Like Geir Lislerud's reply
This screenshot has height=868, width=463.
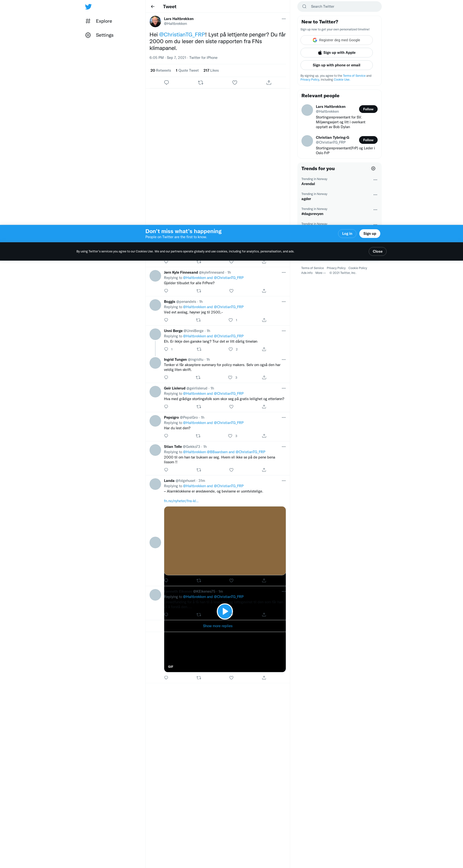click(x=231, y=407)
